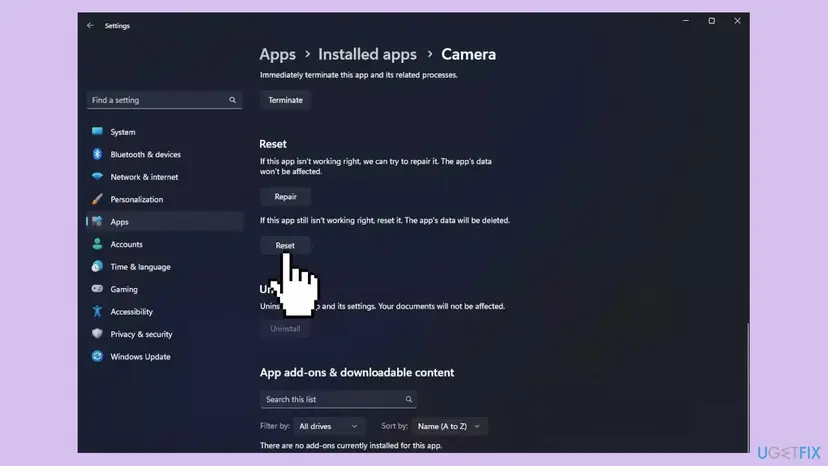Screen dimensions: 828x466
Task: Click the Personalization paintbrush icon
Action: point(97,199)
